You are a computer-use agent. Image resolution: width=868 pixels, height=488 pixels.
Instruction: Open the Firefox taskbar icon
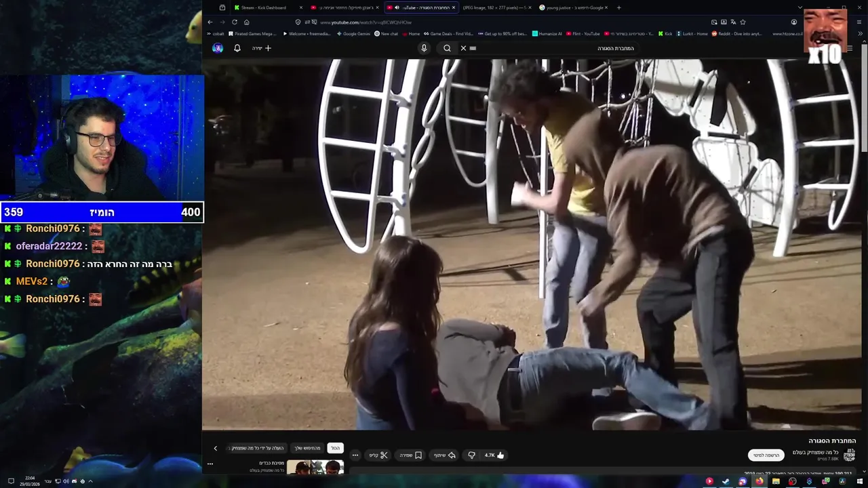click(759, 481)
